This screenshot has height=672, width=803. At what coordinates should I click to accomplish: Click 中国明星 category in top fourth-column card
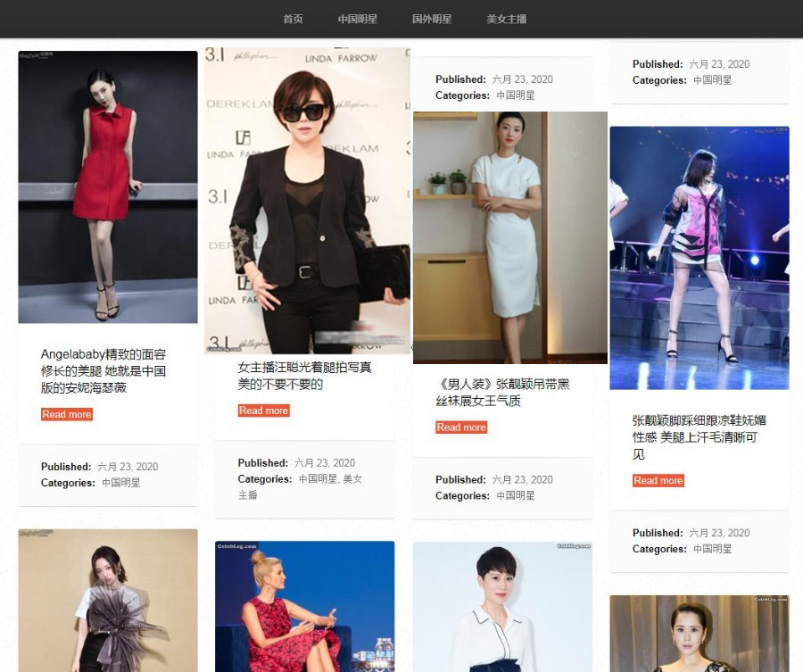click(712, 80)
